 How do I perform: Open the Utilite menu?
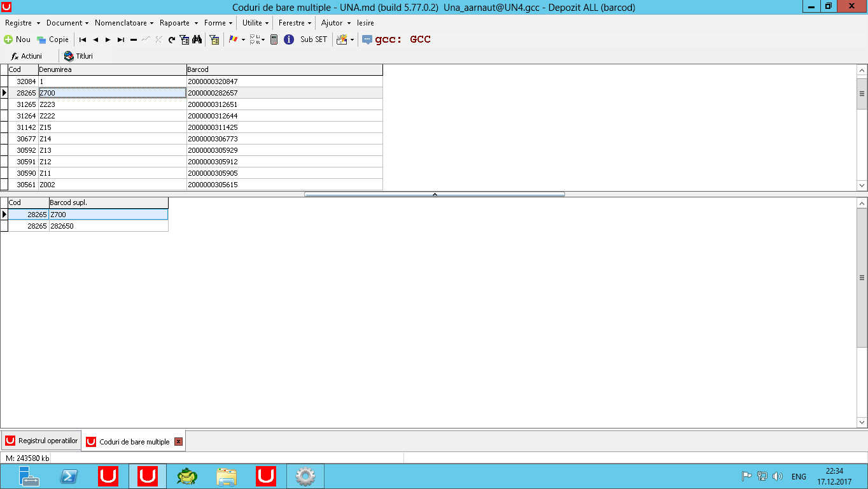coord(256,22)
